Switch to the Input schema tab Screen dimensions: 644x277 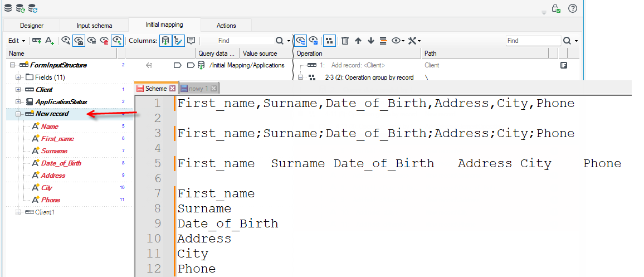click(x=95, y=26)
